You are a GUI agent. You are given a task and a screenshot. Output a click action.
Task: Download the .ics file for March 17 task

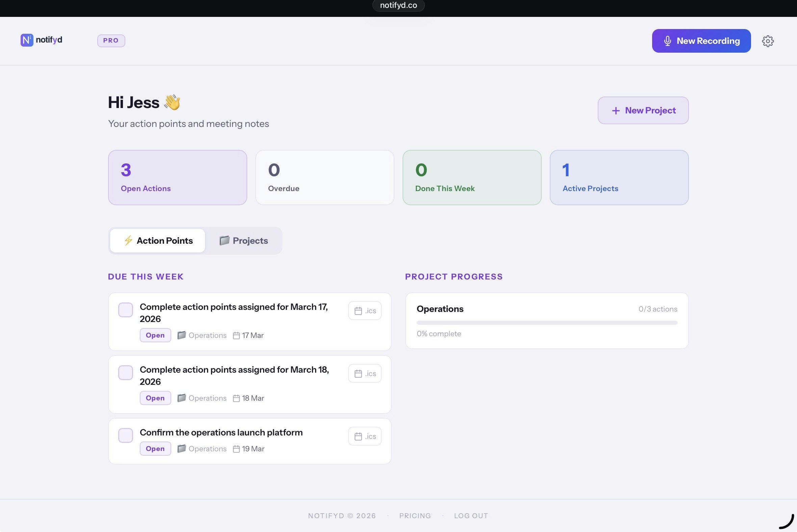364,311
